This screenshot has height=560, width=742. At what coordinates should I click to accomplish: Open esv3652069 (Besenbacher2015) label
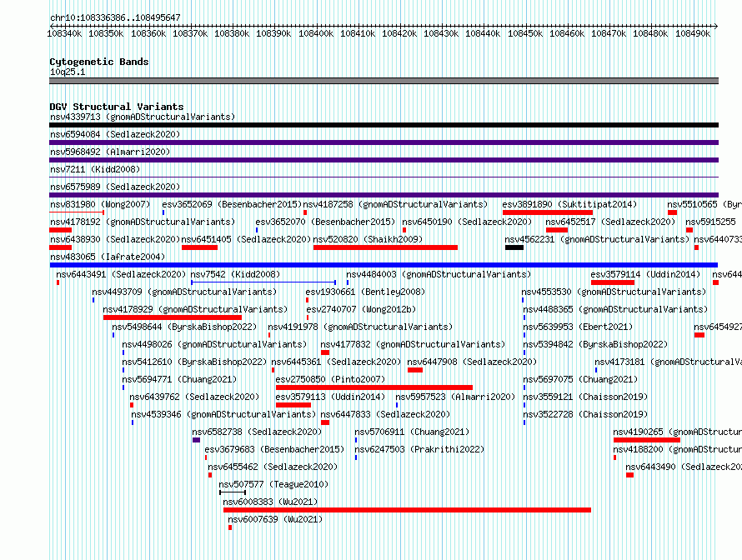[x=232, y=204]
